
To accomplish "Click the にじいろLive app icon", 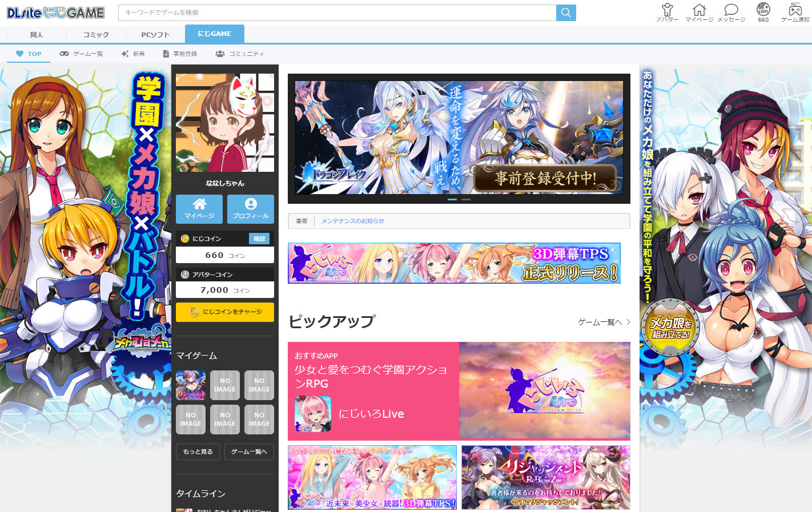I will click(x=312, y=414).
